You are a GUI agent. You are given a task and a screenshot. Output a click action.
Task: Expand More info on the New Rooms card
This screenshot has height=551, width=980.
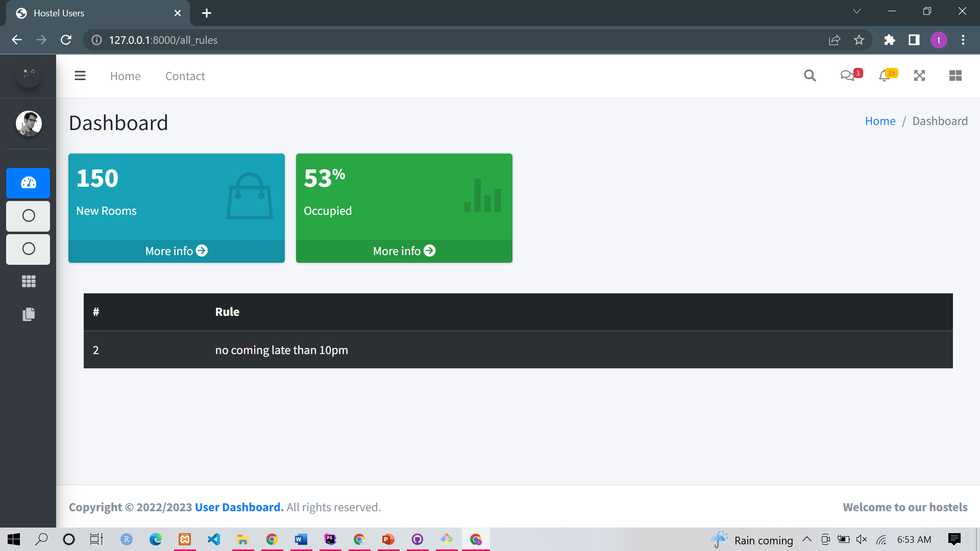[176, 251]
